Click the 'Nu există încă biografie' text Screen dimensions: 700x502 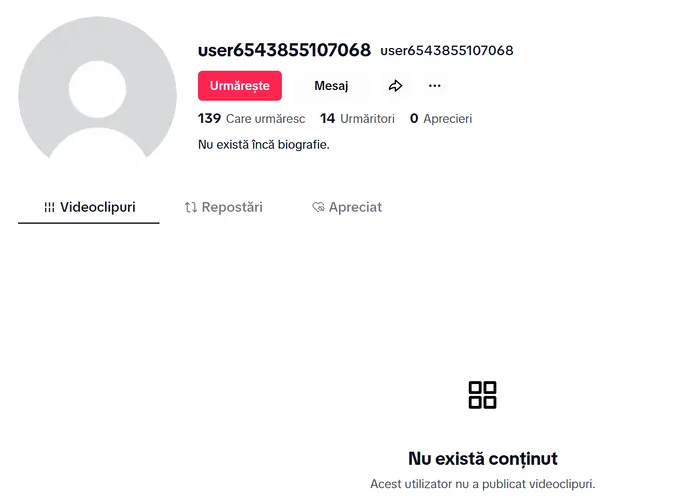[x=265, y=145]
